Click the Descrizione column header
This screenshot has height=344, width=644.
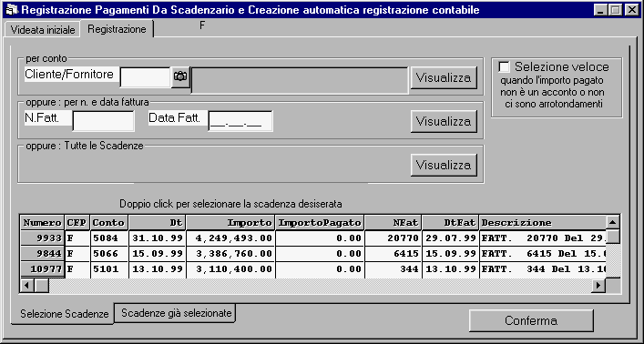click(543, 223)
